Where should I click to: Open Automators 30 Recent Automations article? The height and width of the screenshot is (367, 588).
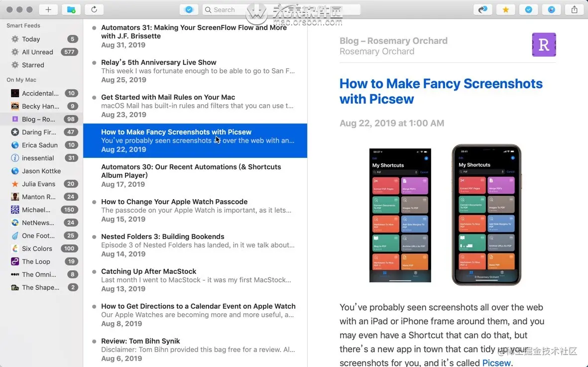[195, 175]
